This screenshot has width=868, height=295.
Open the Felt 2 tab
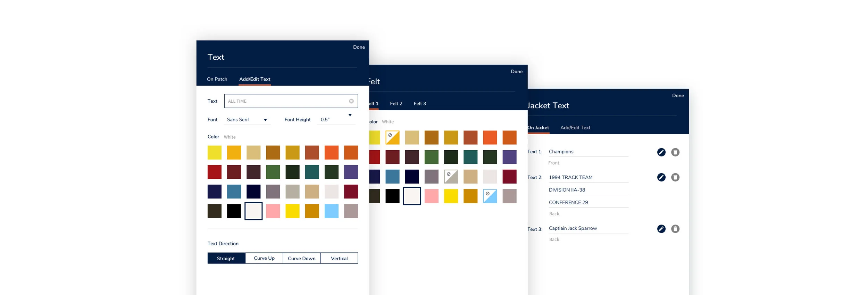click(396, 103)
